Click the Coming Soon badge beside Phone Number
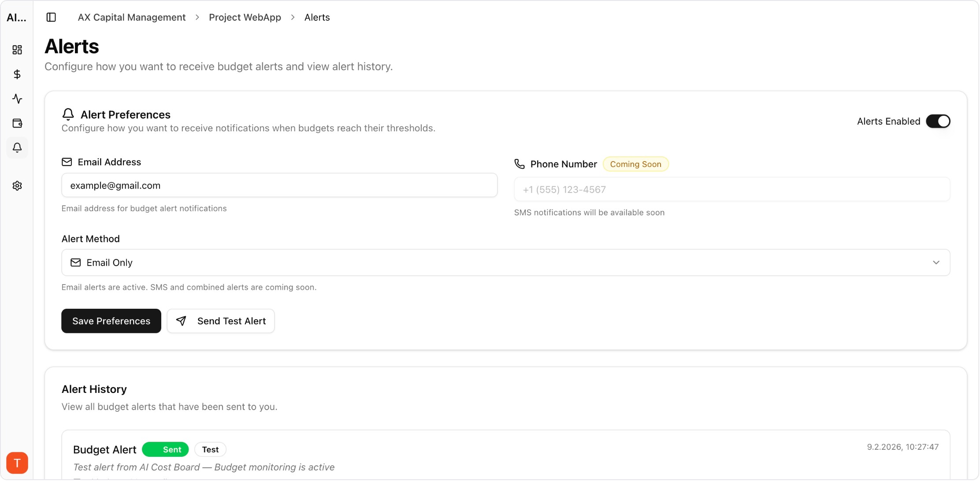The height and width of the screenshot is (481, 980). click(x=635, y=164)
